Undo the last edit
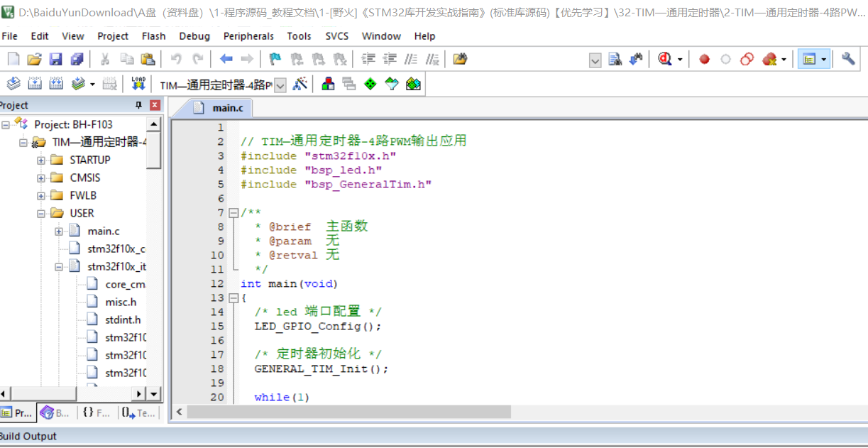This screenshot has height=448, width=868. point(176,60)
